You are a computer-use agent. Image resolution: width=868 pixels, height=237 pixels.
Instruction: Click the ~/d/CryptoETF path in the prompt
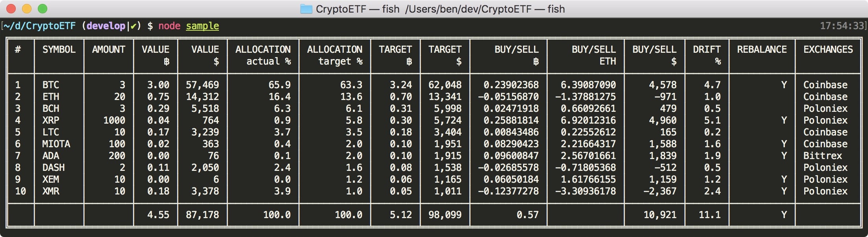pyautogui.click(x=39, y=26)
